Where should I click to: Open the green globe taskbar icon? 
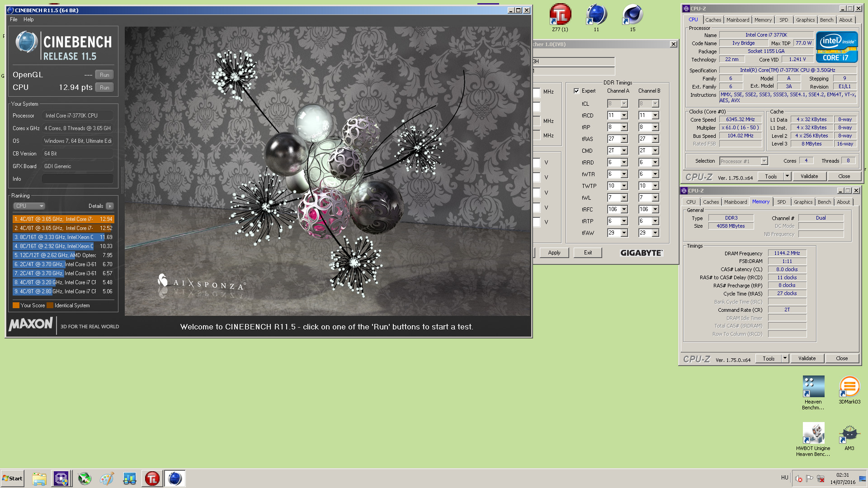pos(85,479)
